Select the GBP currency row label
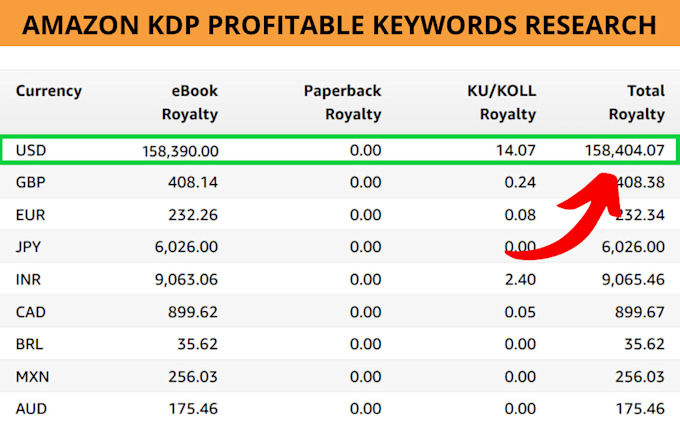The height and width of the screenshot is (421, 680). tap(30, 182)
